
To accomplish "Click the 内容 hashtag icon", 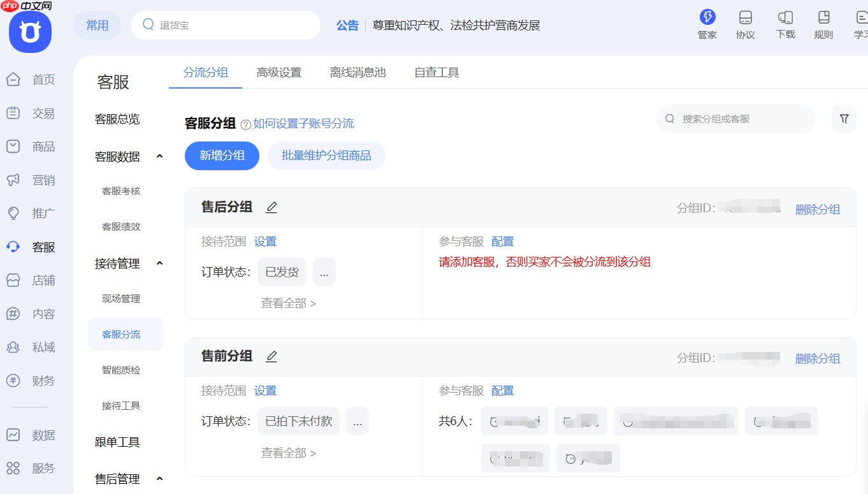I will (13, 314).
